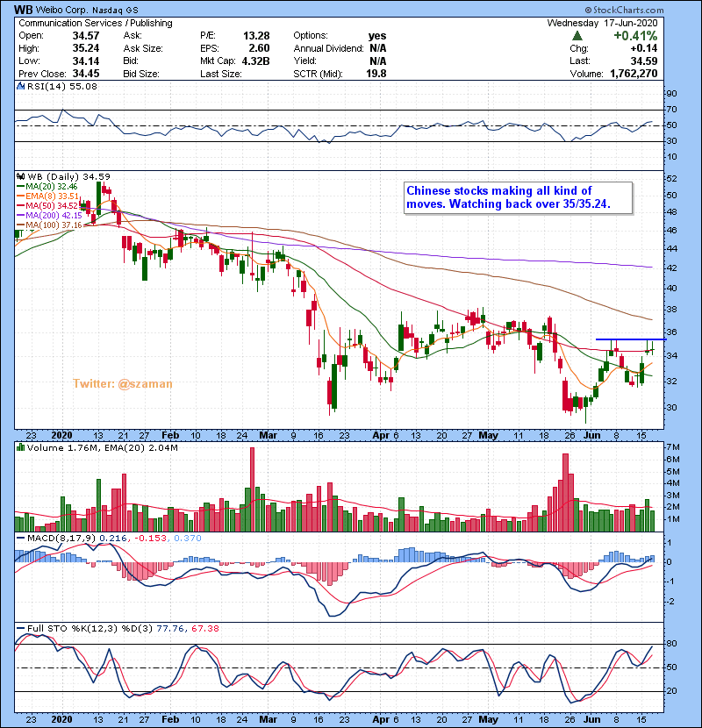Click the stochastic %K value 77.76
702x728 pixels.
click(x=170, y=628)
